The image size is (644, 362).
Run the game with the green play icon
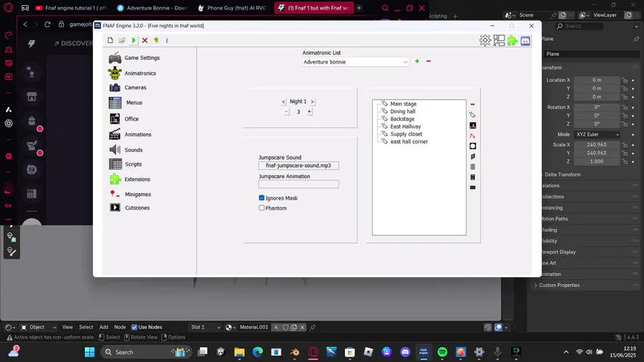134,40
